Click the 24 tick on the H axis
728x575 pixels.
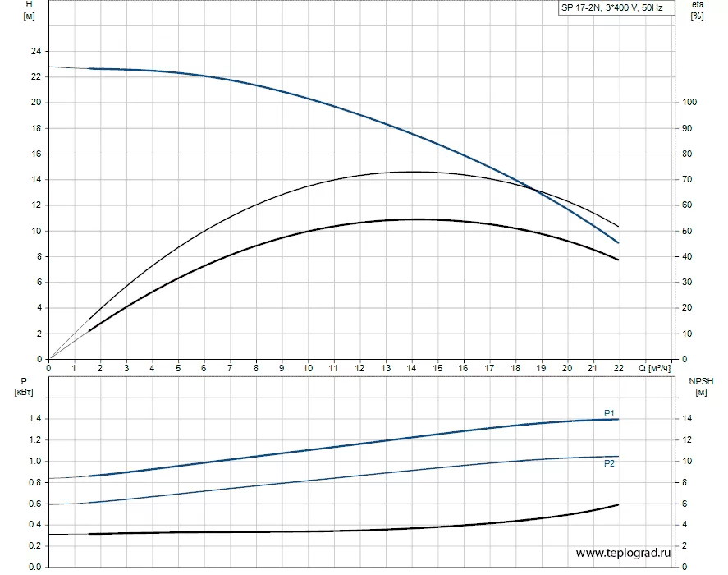[35, 51]
